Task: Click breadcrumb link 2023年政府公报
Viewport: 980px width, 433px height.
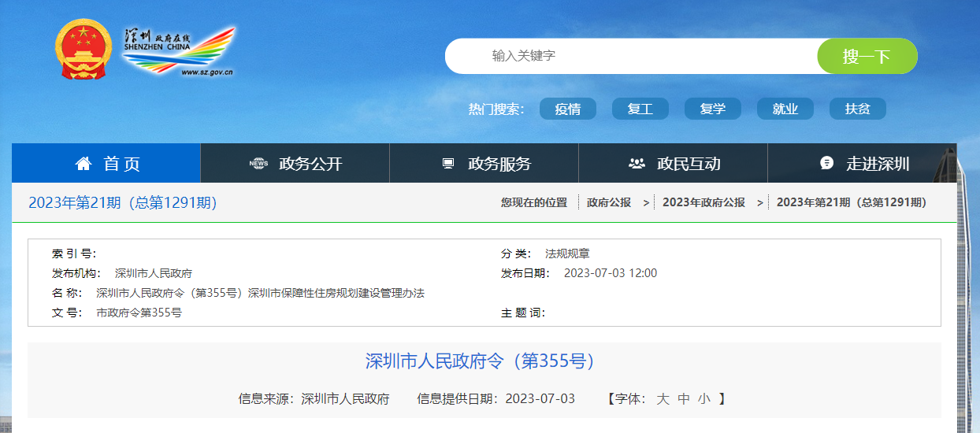Action: (703, 202)
